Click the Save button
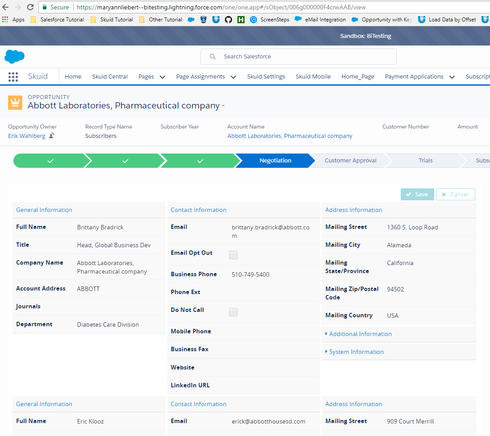Screen dimensions: 490x436 click(417, 194)
